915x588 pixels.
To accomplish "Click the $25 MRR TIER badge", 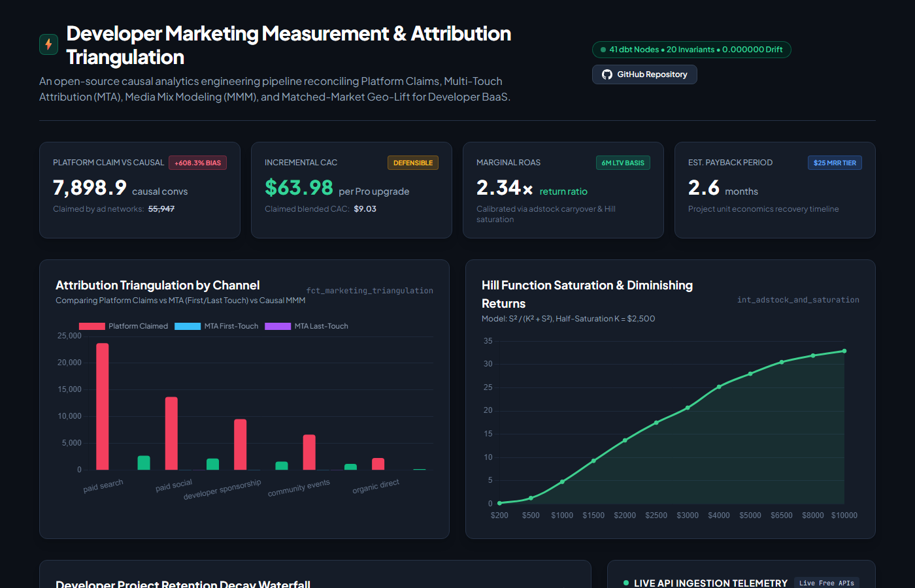I will click(x=835, y=163).
